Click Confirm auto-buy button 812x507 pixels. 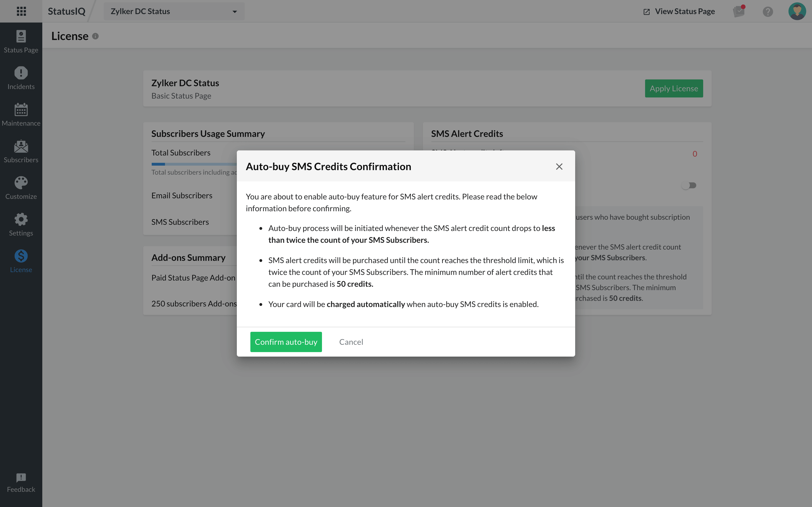(x=286, y=342)
